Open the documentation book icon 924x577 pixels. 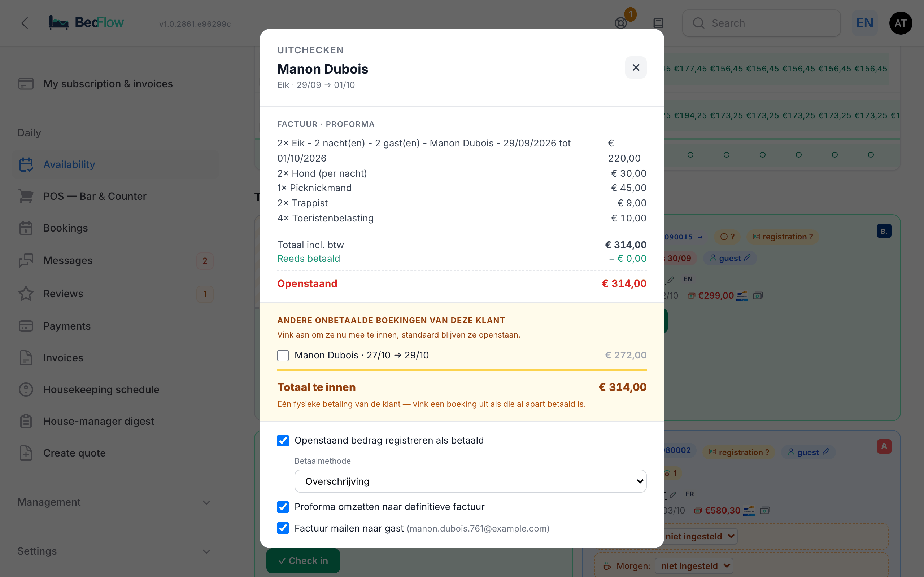pos(658,23)
